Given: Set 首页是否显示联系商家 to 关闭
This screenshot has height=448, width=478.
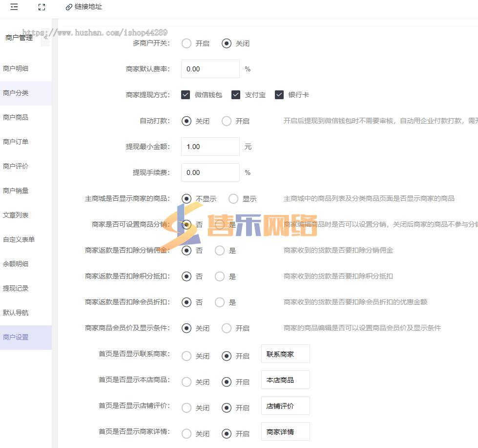Looking at the screenshot, I should click(187, 356).
